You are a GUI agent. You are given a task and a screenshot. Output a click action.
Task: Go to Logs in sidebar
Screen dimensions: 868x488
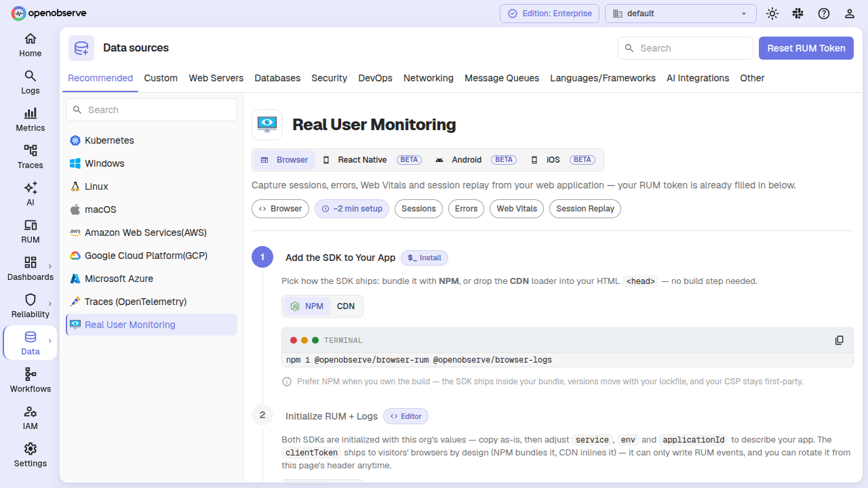coord(30,83)
